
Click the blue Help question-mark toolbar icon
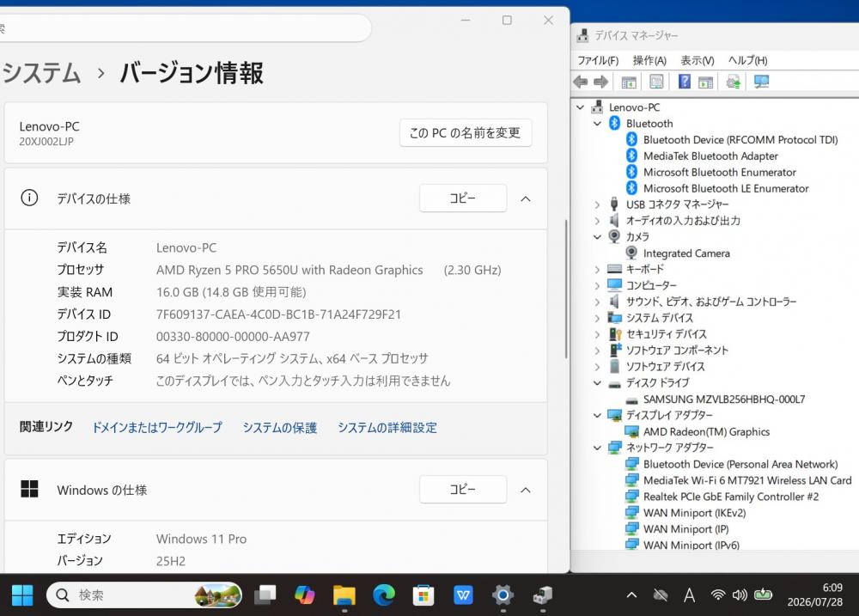tap(685, 82)
